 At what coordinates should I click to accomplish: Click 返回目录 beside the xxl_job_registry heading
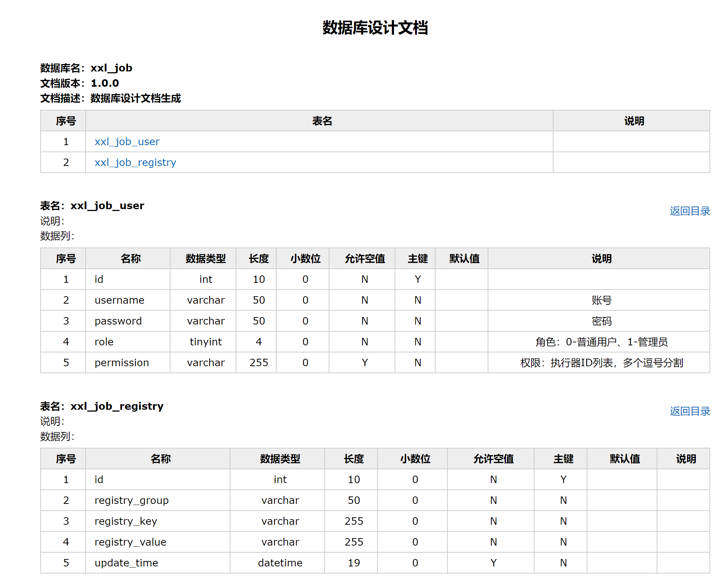click(689, 411)
